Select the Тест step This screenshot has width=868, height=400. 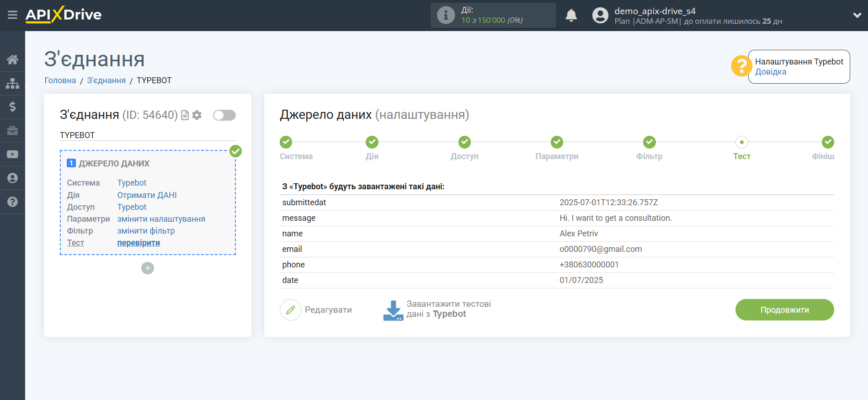click(x=742, y=142)
